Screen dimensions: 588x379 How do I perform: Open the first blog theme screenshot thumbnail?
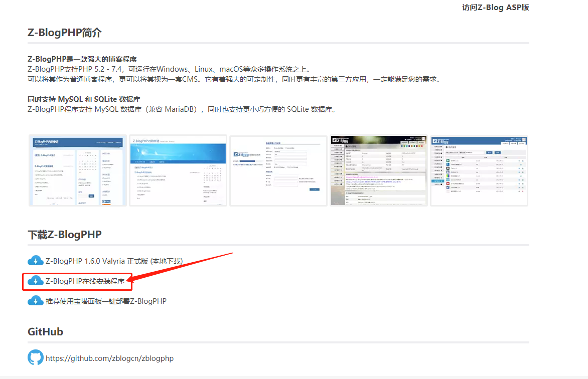(78, 170)
